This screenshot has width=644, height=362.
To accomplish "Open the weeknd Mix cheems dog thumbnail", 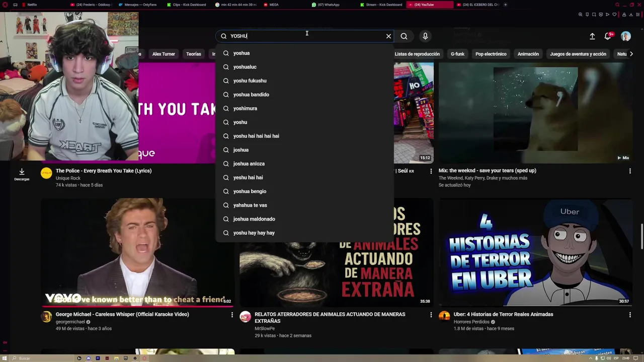I will click(535, 113).
